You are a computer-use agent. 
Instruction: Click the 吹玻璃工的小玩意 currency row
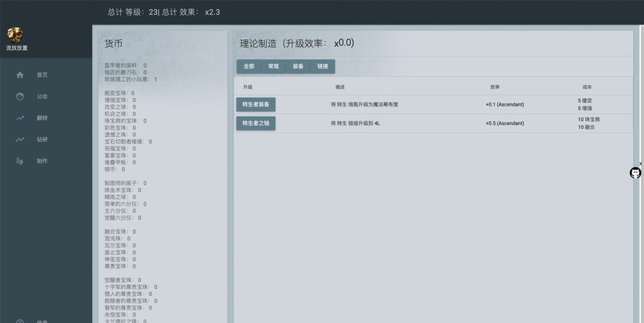[x=131, y=79]
